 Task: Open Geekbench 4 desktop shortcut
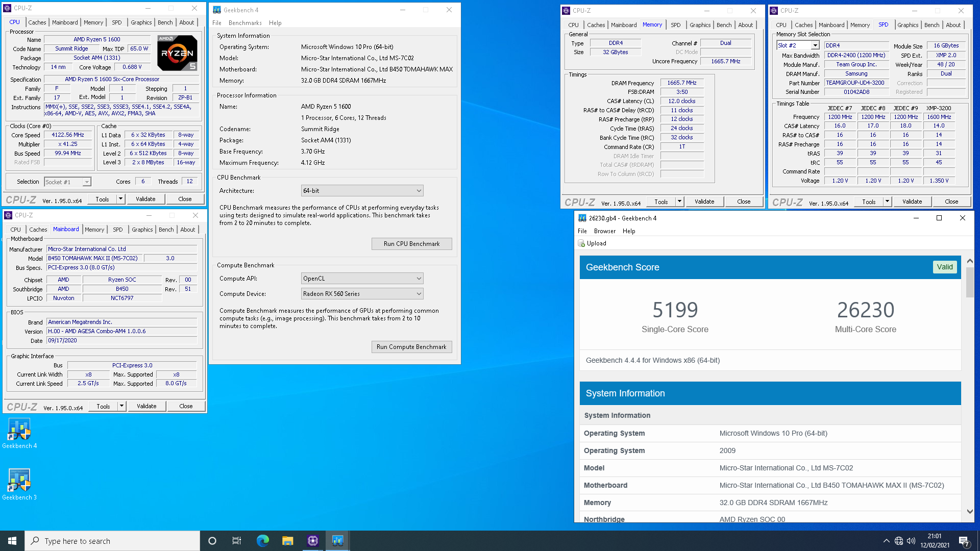coord(19,434)
